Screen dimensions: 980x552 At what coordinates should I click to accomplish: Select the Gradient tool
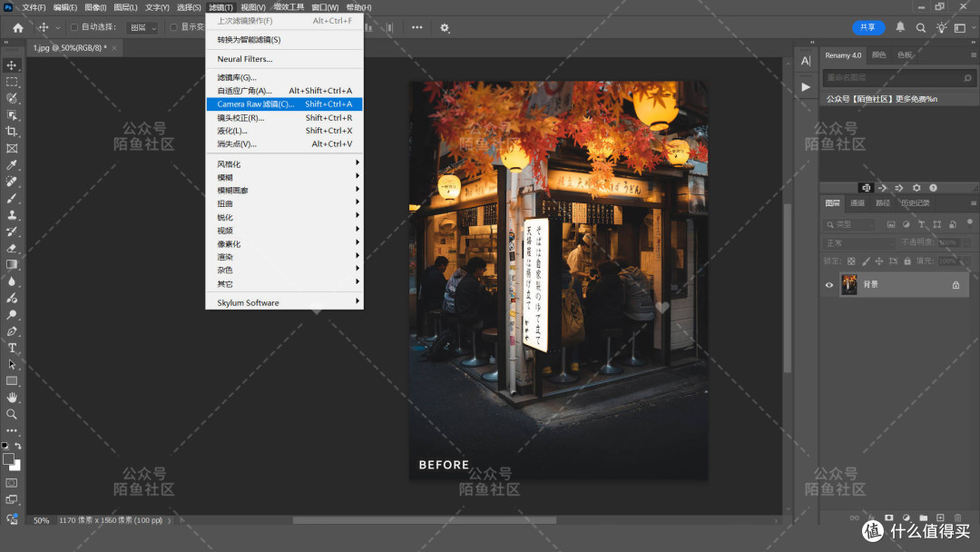[12, 264]
